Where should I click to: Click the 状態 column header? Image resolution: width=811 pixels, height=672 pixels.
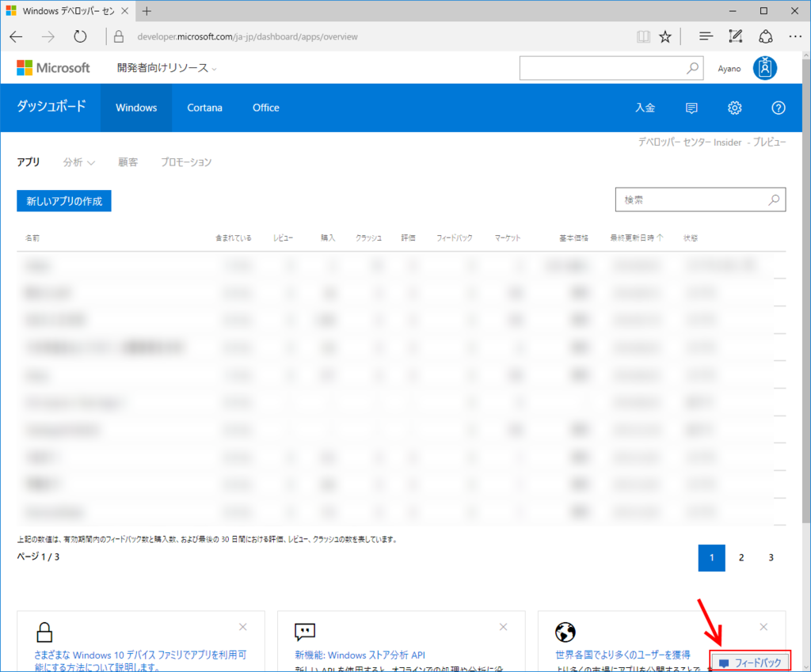pyautogui.click(x=691, y=237)
